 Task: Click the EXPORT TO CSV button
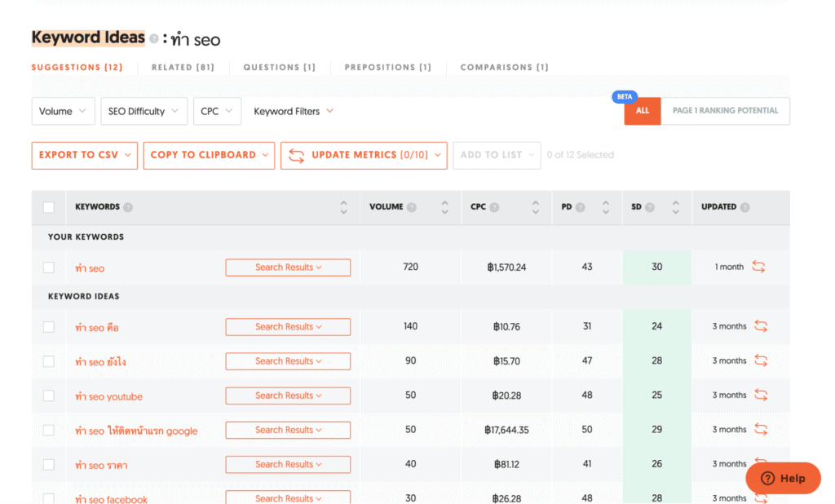tap(84, 155)
